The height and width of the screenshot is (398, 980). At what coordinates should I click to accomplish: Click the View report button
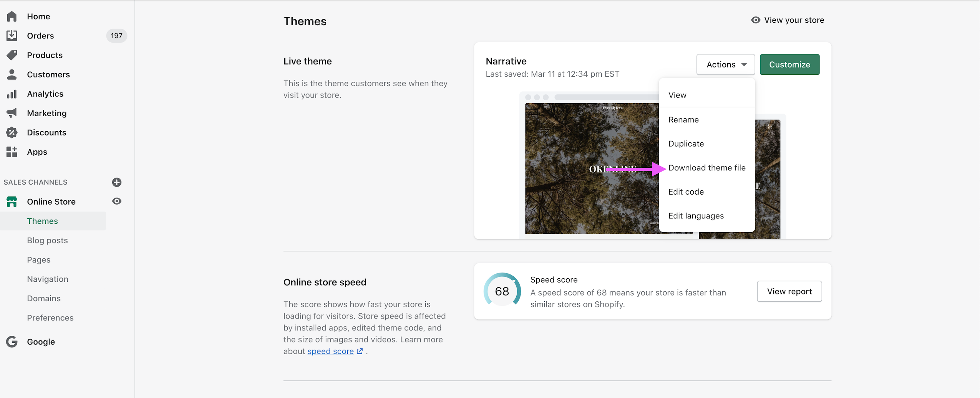[789, 291]
